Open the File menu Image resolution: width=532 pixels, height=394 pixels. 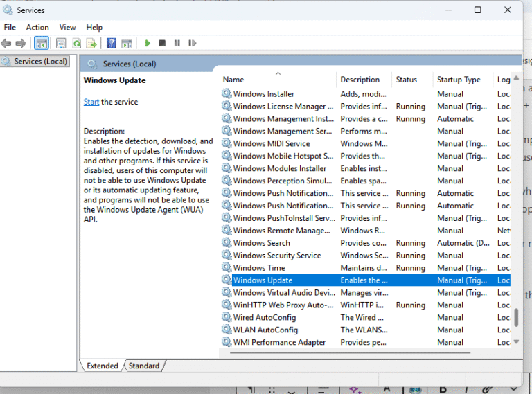coord(10,27)
